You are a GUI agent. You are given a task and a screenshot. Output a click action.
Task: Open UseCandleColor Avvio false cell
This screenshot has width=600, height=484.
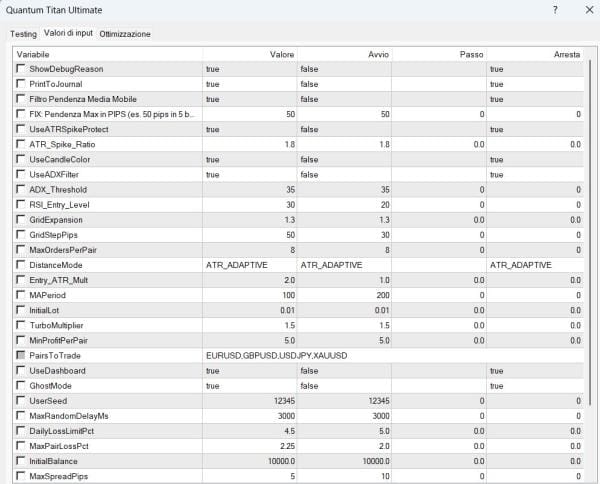pos(344,159)
